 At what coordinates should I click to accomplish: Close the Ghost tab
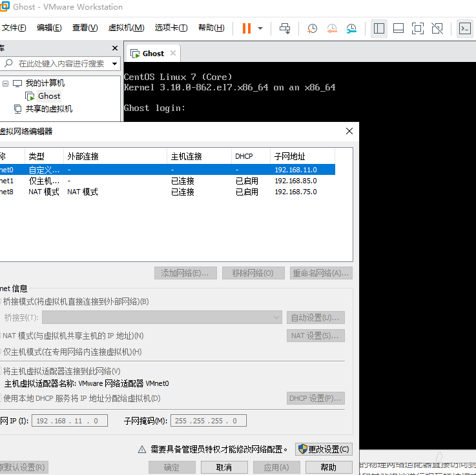[x=173, y=53]
